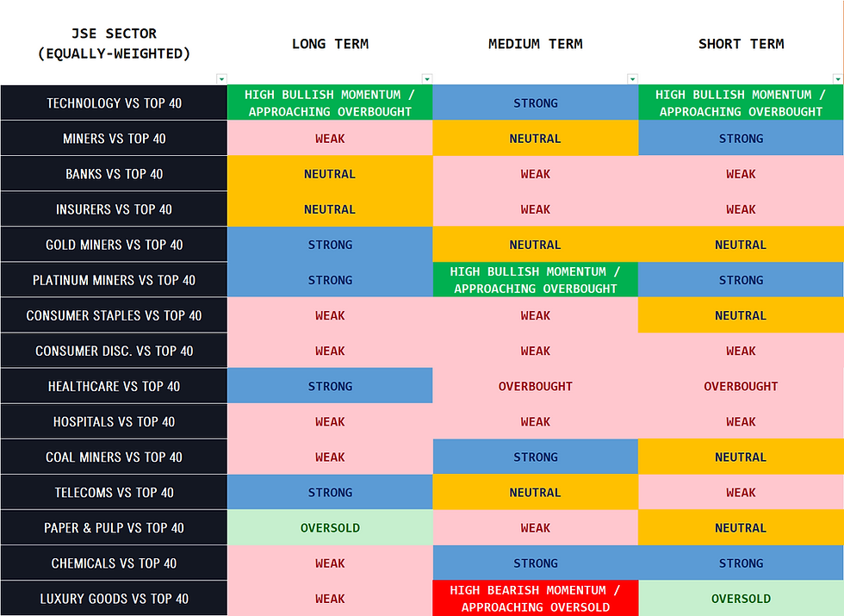Click the JSE SECTOR header cell

[x=114, y=44]
